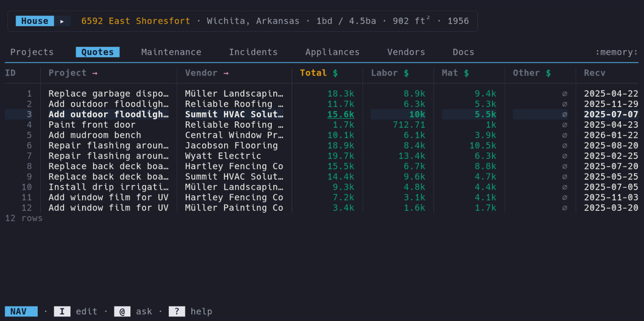The width and height of the screenshot is (644, 321).
Task: Open the Vendors tab
Action: (406, 52)
